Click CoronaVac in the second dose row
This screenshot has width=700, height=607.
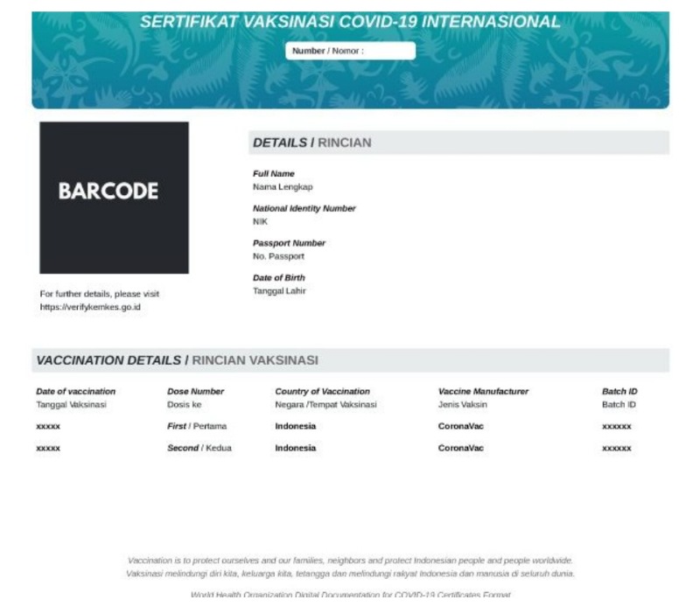pyautogui.click(x=461, y=448)
